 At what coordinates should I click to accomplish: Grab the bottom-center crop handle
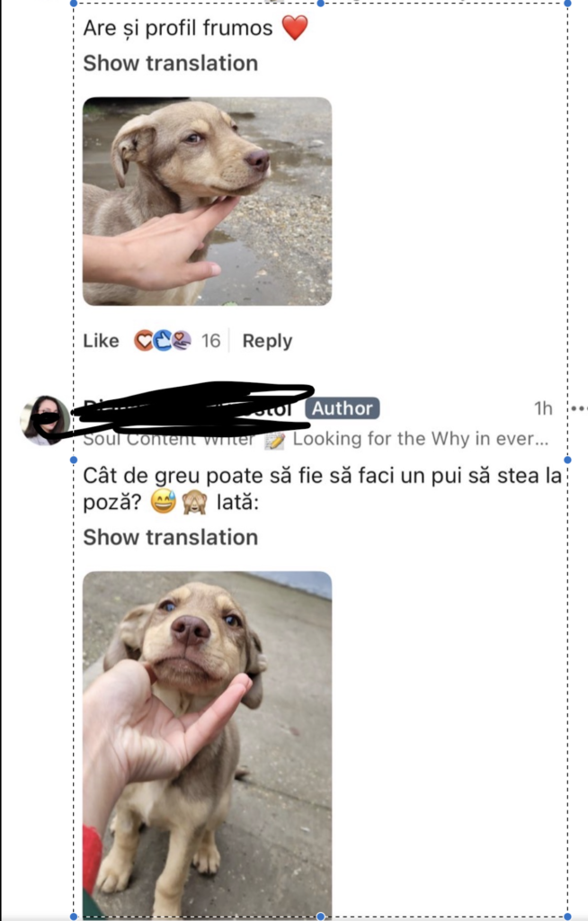point(321,917)
